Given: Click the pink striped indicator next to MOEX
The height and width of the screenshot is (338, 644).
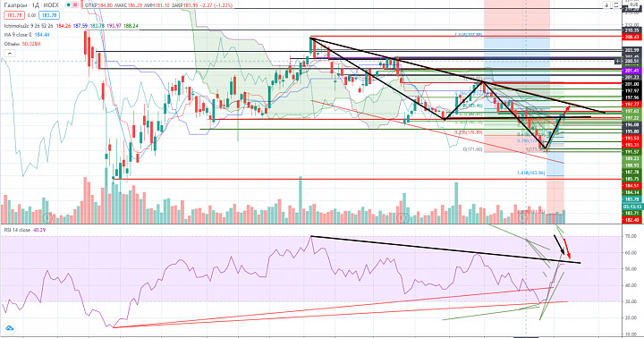Looking at the screenshot, I should (76, 5).
